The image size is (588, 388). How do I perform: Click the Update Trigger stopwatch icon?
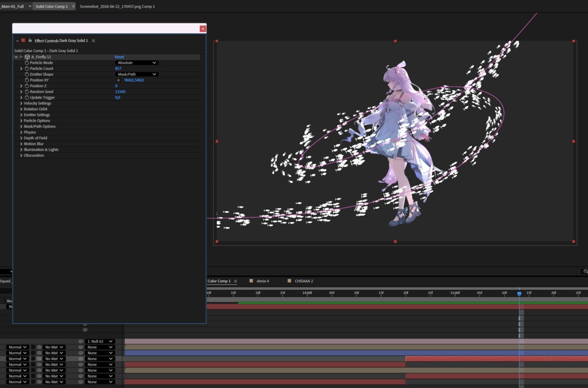coord(26,98)
